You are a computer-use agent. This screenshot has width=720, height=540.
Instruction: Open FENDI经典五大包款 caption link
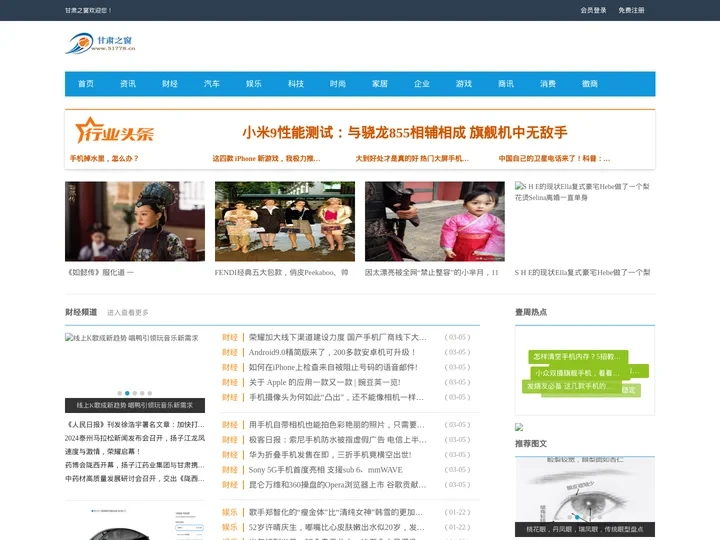click(x=281, y=272)
